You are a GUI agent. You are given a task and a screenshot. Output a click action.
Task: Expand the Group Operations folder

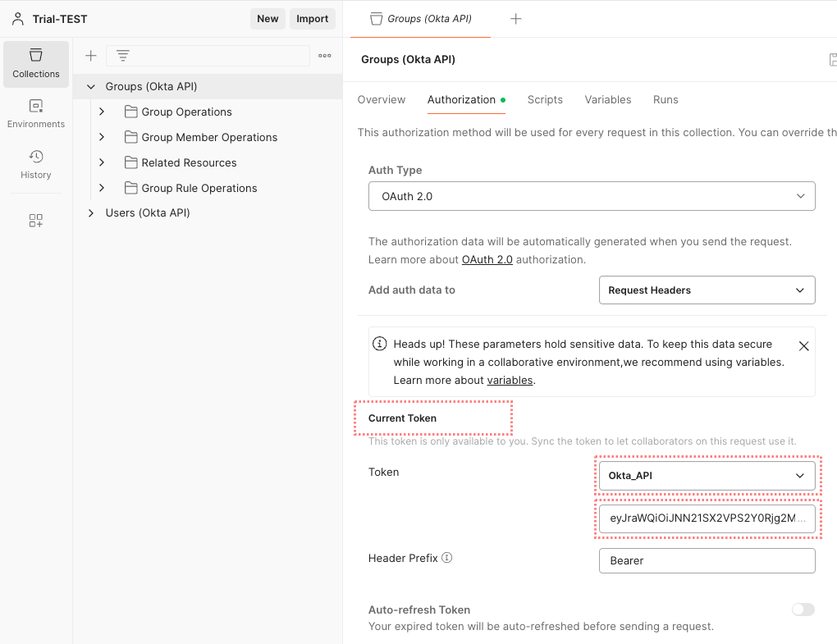[x=102, y=112]
